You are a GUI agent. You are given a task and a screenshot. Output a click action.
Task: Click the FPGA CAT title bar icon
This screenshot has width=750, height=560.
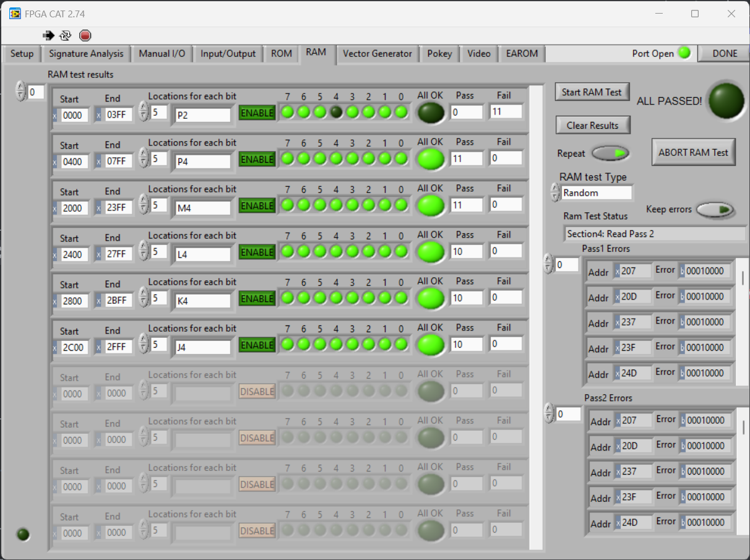click(x=15, y=13)
